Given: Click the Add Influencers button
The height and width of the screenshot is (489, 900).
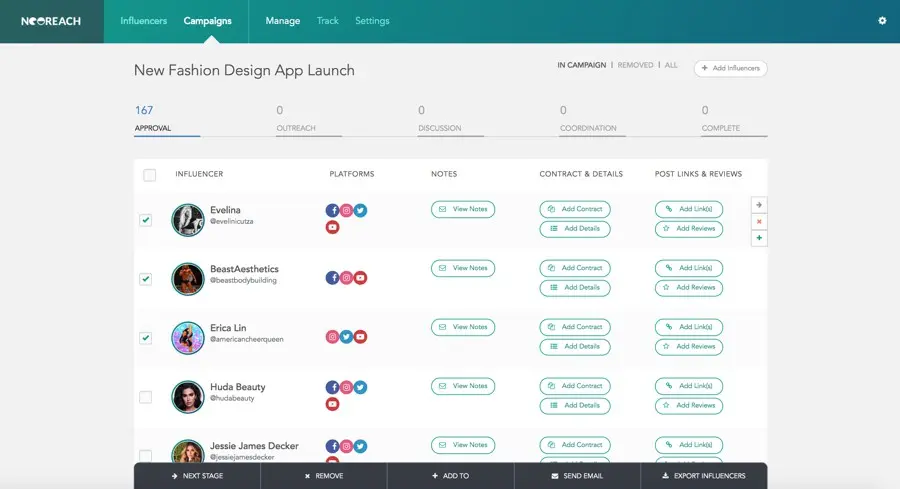Looking at the screenshot, I should 730,68.
